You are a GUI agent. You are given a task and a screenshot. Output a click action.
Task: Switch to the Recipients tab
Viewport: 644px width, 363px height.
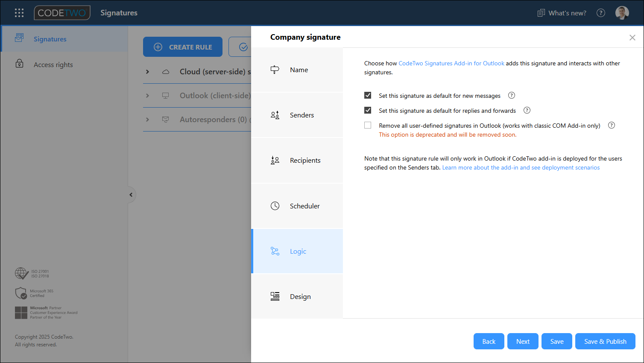point(297,160)
